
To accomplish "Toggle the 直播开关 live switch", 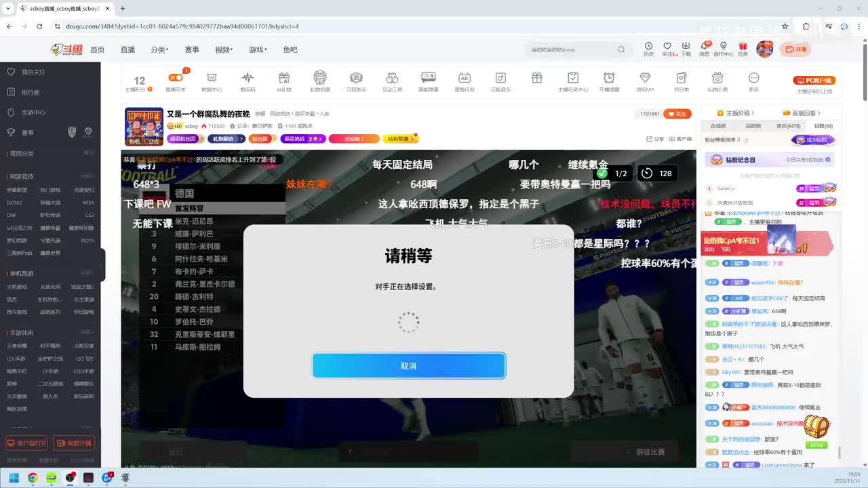I will (176, 78).
